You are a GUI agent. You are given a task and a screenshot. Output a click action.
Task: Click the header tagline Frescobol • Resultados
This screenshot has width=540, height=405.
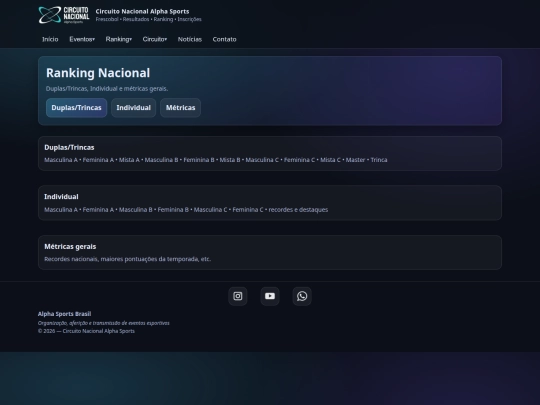149,19
